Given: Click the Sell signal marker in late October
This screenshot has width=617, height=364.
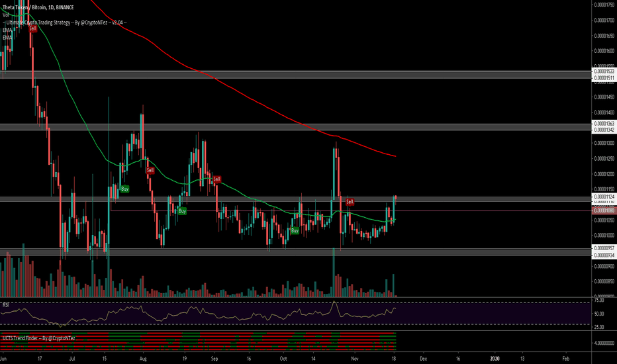Looking at the screenshot, I should 350,202.
